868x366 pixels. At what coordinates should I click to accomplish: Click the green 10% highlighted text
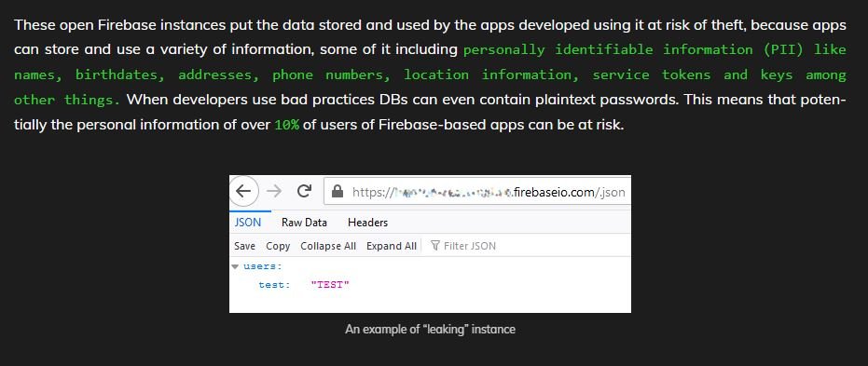[x=287, y=125]
